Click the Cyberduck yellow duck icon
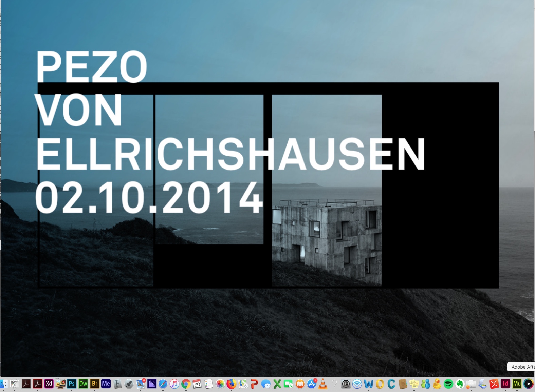535x392 pixels. [x=437, y=384]
